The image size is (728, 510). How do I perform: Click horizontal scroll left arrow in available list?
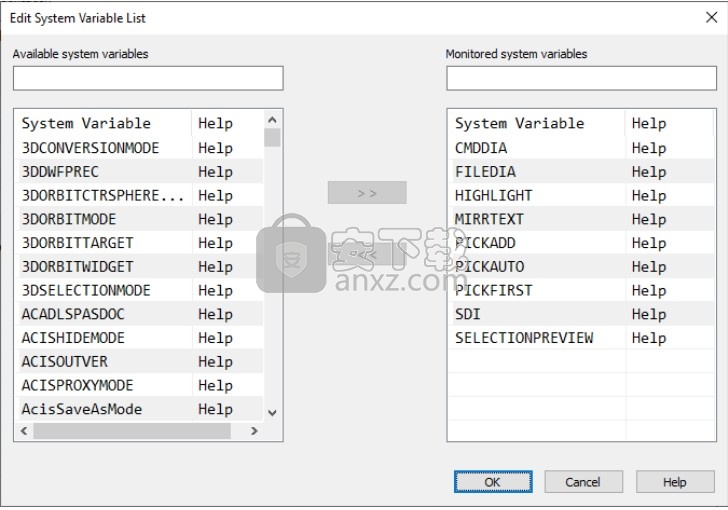coord(24,431)
